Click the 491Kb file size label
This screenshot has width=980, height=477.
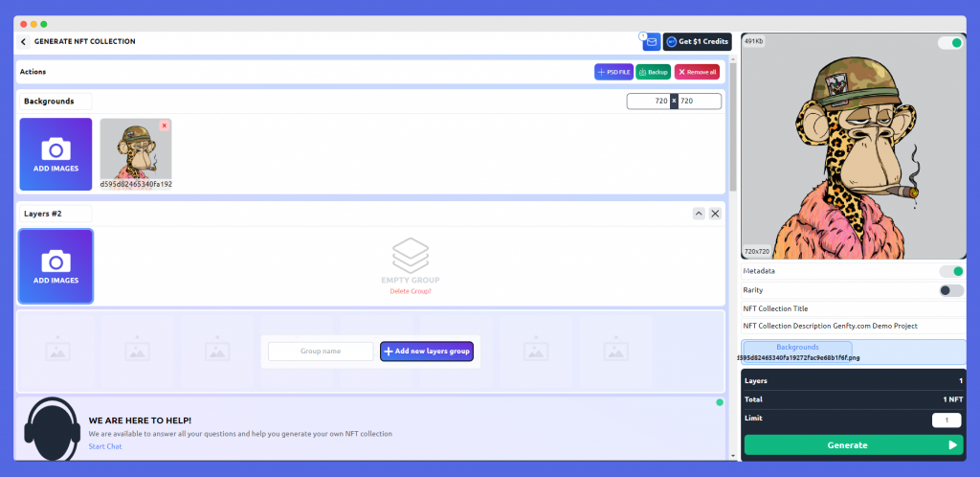pos(754,41)
